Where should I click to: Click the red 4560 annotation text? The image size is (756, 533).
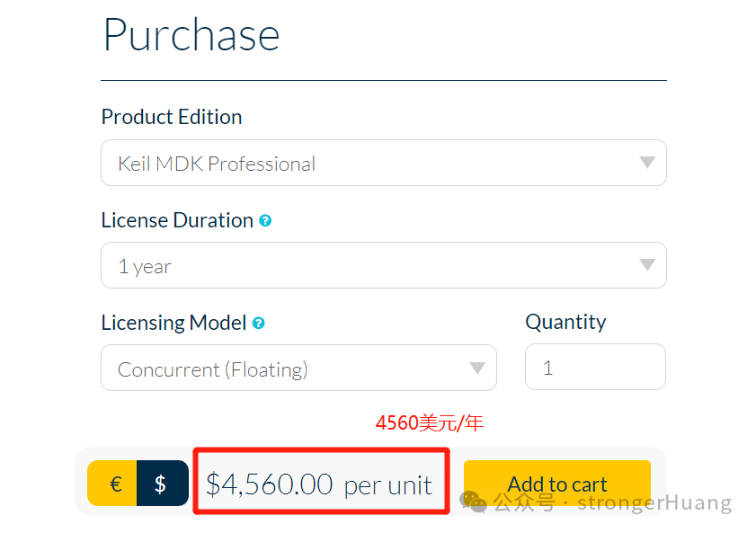(x=429, y=423)
